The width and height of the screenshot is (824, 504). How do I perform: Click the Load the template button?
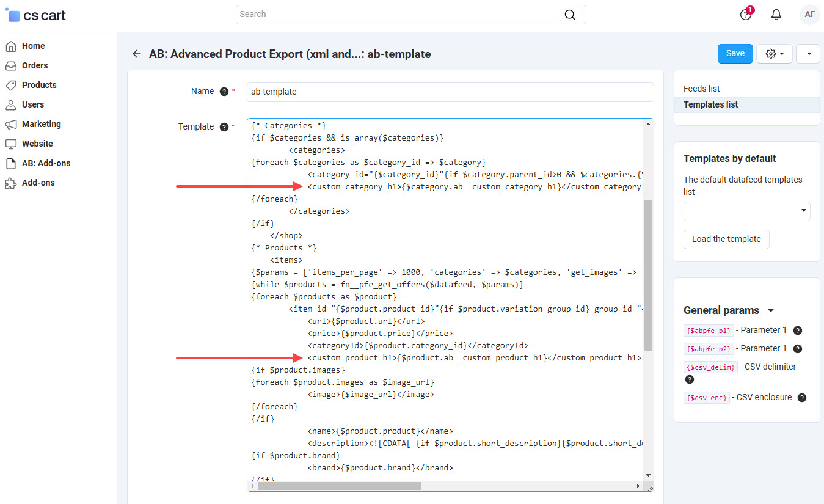tap(726, 239)
